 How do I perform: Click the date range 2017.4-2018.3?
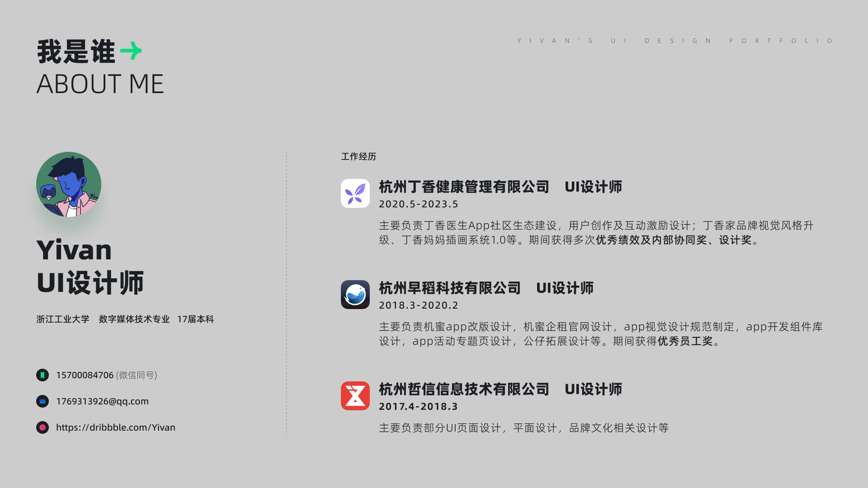click(x=419, y=406)
